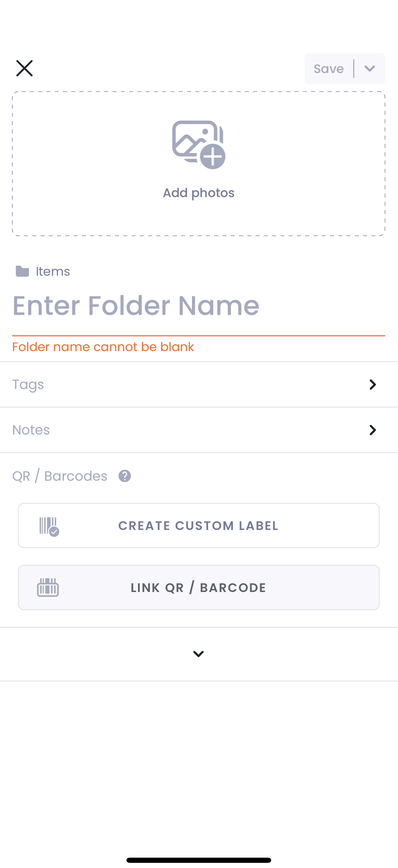The image size is (398, 868).
Task: Expand Tags using its right chevron
Action: [373, 385]
